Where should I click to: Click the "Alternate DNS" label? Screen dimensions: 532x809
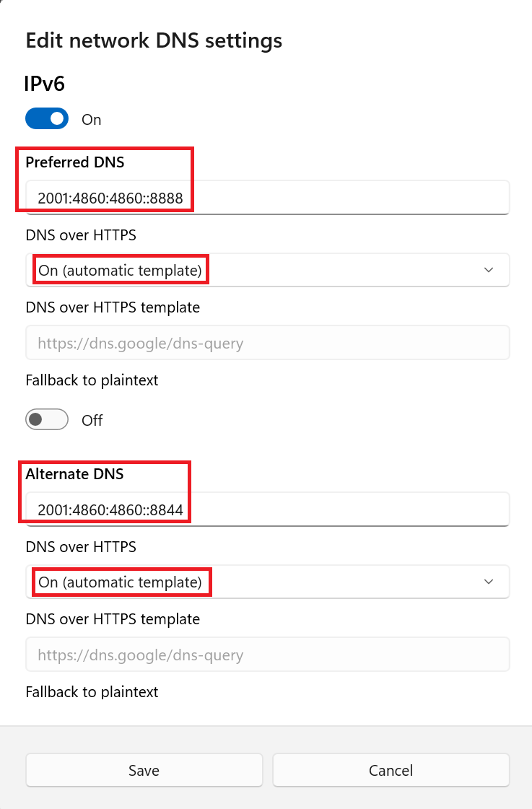coord(74,474)
